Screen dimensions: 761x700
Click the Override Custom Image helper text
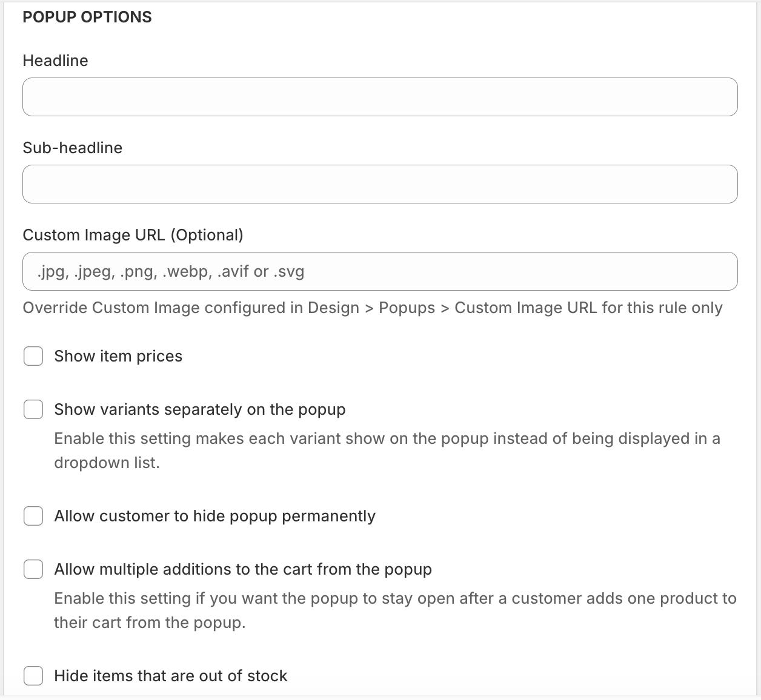tap(372, 308)
